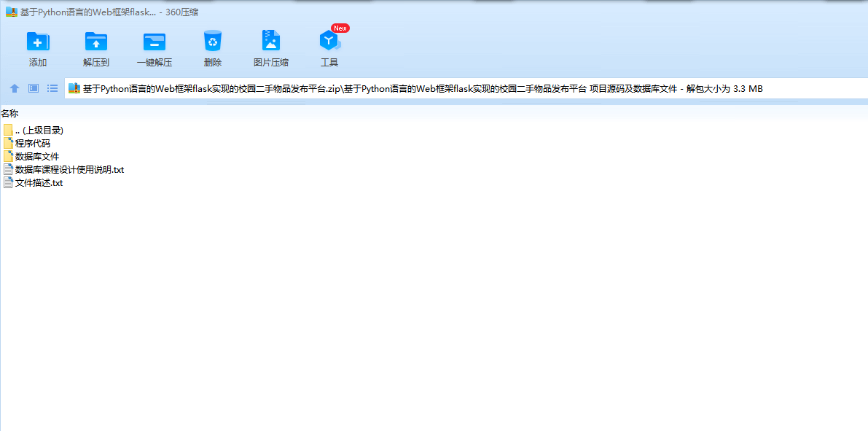Click the 数据库文件 folder icon
Image resolution: width=868 pixels, height=431 pixels.
[8, 156]
